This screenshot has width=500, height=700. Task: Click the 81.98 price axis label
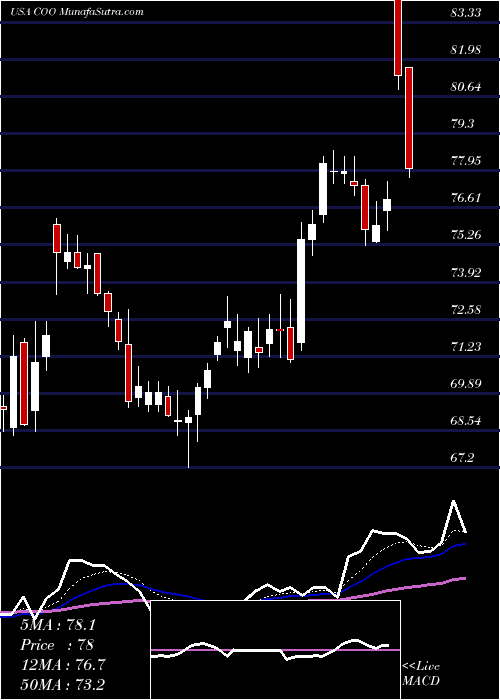(466, 50)
